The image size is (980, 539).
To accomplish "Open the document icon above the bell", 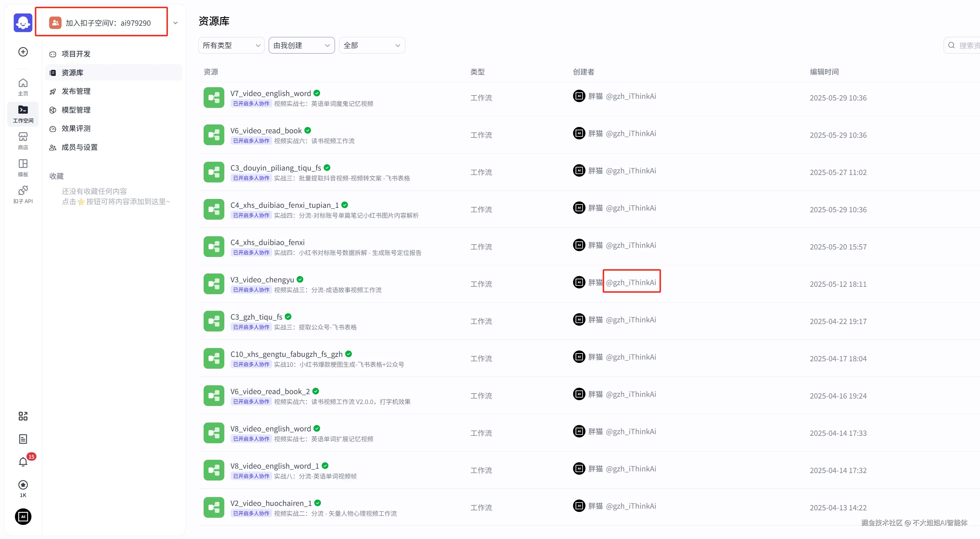I will tap(23, 439).
